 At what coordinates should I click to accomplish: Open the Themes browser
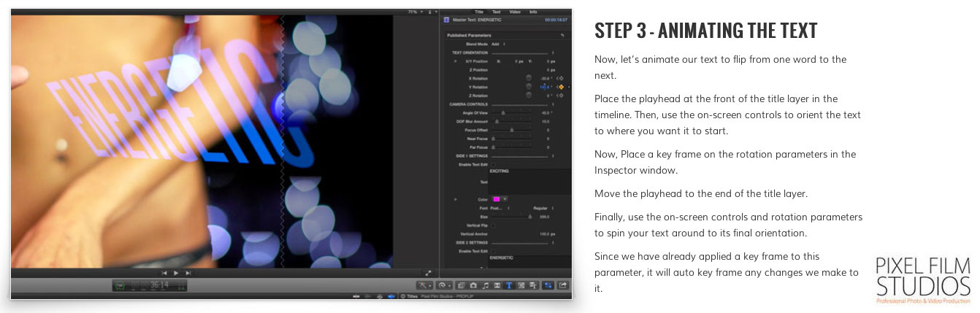click(x=532, y=285)
